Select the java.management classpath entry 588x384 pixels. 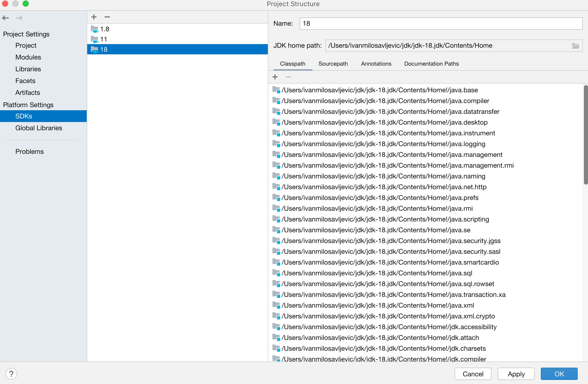426,155
